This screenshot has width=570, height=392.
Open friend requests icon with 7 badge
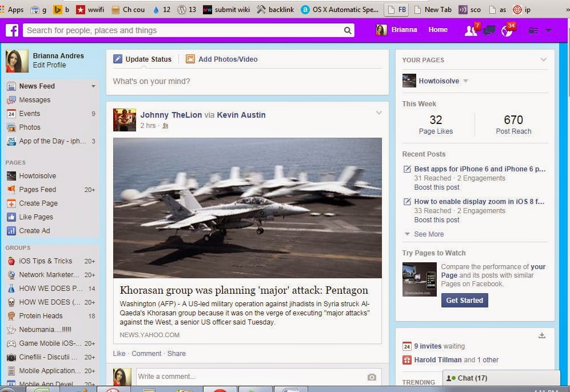click(472, 30)
